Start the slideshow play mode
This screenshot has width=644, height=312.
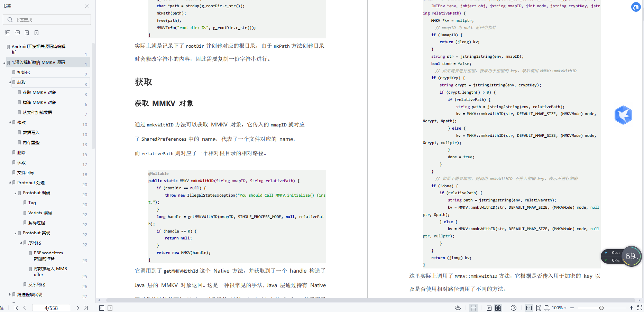[514, 308]
